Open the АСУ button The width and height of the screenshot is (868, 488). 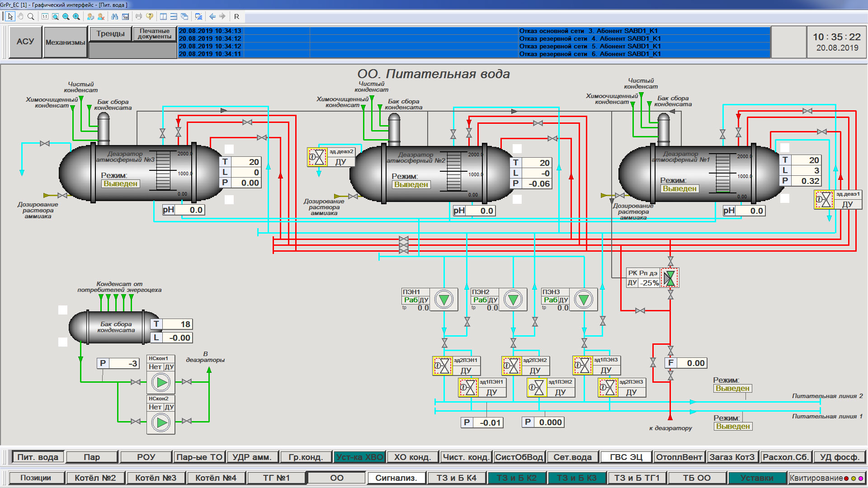(25, 42)
